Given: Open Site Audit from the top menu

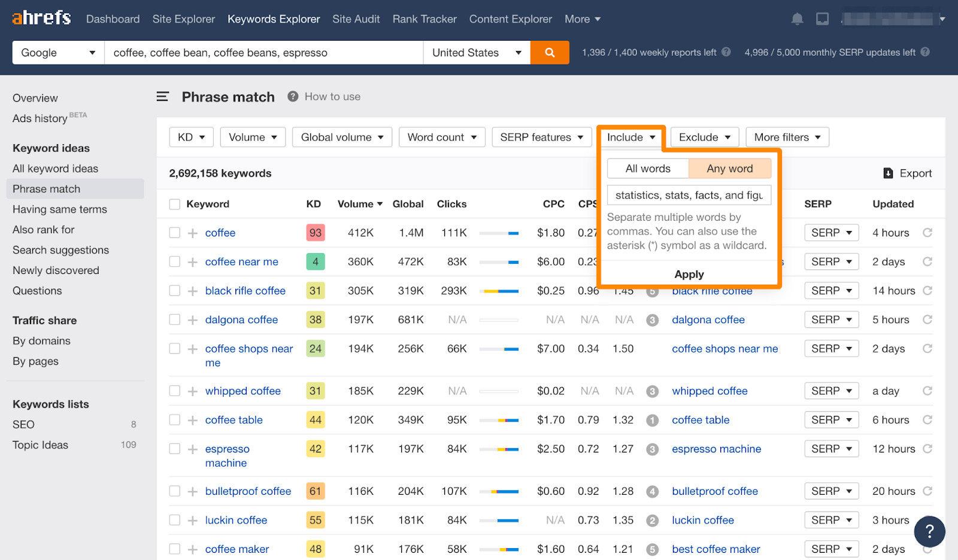Looking at the screenshot, I should (x=356, y=19).
